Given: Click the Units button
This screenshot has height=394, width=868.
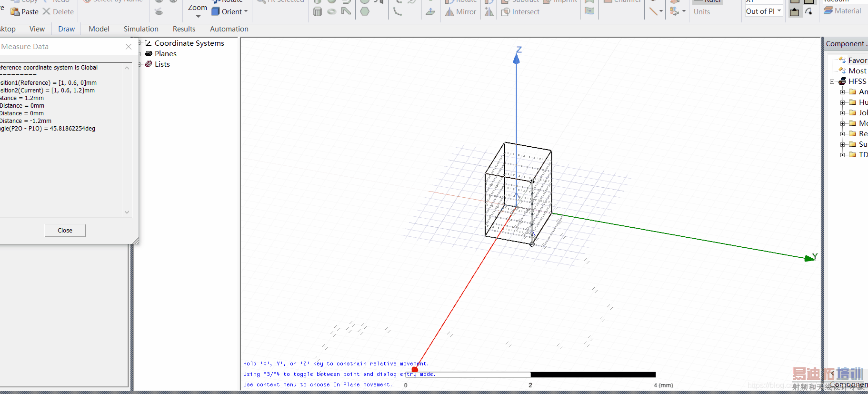Looking at the screenshot, I should [x=702, y=12].
